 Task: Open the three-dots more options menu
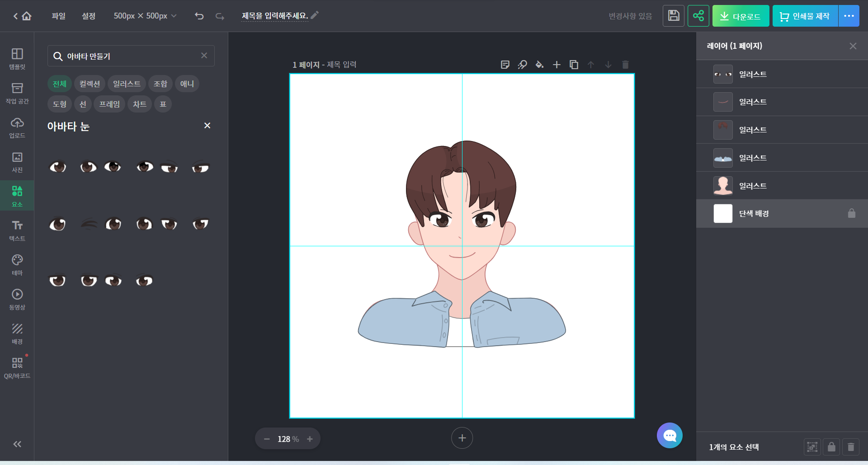coord(849,16)
